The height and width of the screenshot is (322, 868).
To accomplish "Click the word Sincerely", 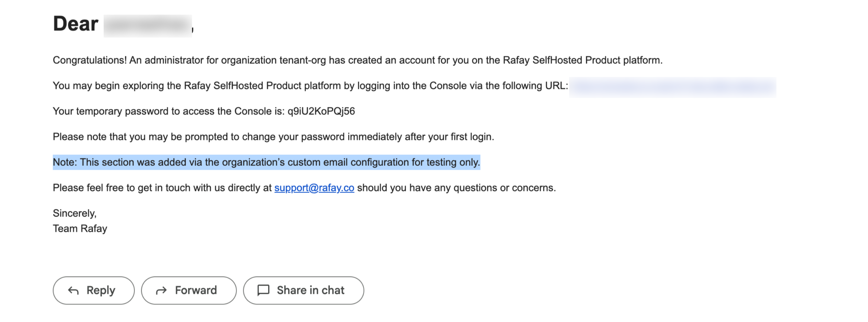I will [x=74, y=213].
